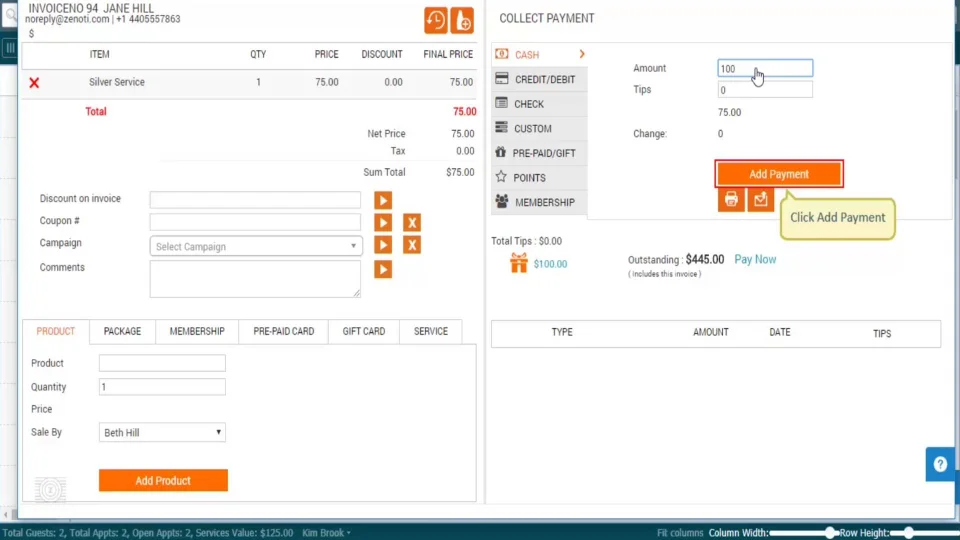Switch to the Package tab
Image resolution: width=960 pixels, height=540 pixels.
click(122, 331)
